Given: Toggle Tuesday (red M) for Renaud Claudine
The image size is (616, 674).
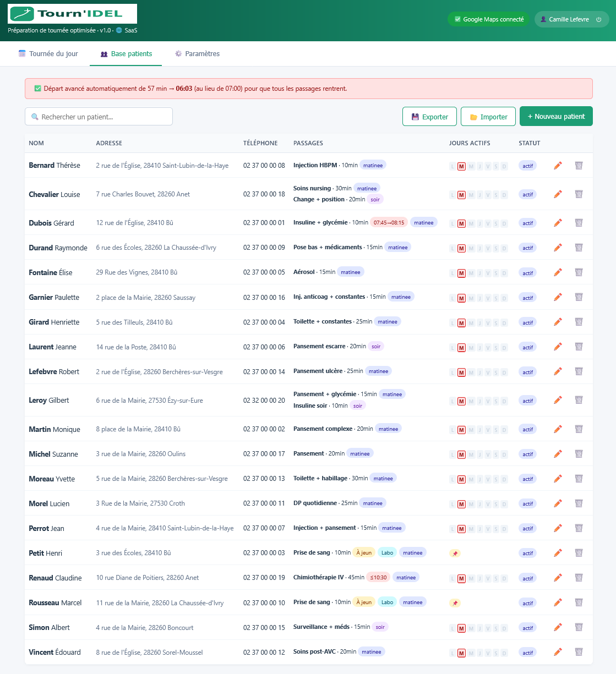Looking at the screenshot, I should pos(461,578).
